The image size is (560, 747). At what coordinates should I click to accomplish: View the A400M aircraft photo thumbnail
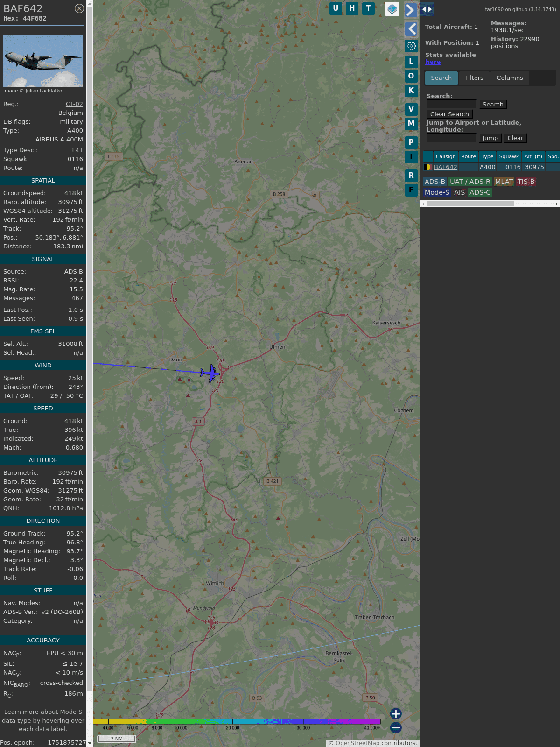point(43,61)
